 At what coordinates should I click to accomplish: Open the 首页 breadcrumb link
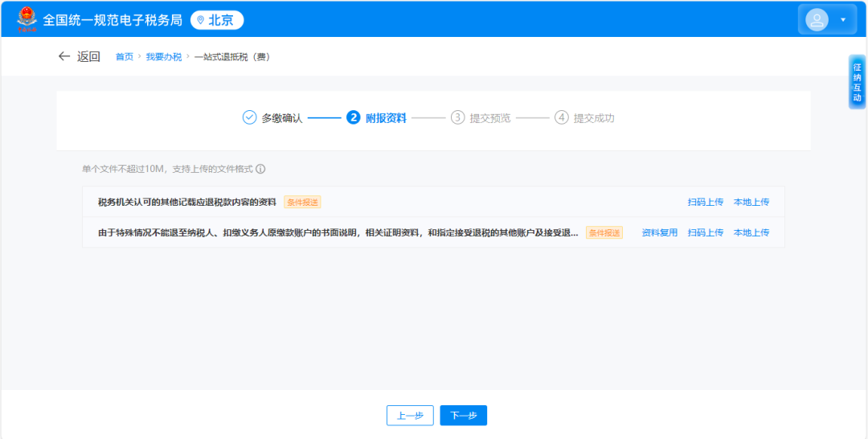point(124,56)
